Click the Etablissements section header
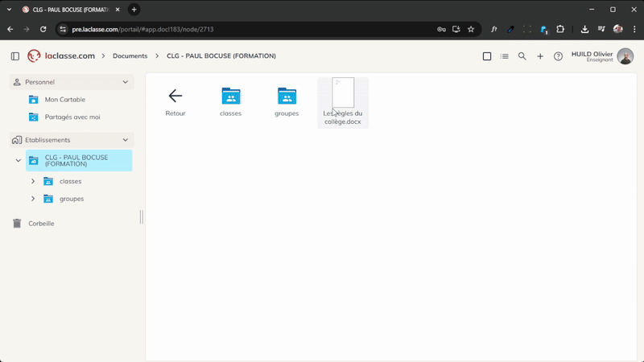Viewport: 644px width, 362px height. click(x=72, y=140)
